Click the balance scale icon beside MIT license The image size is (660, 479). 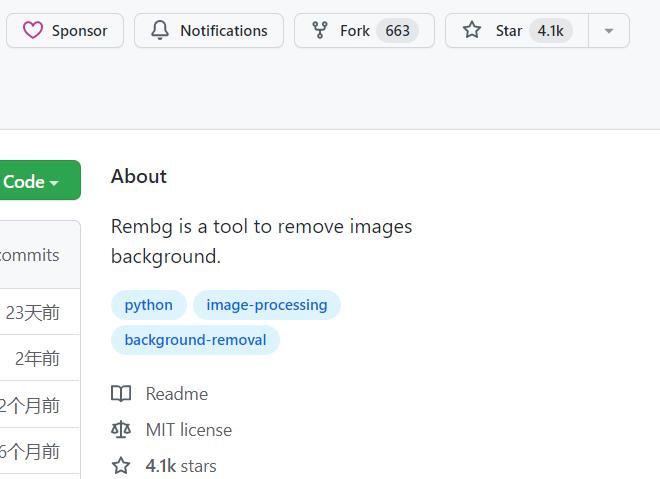pos(121,430)
